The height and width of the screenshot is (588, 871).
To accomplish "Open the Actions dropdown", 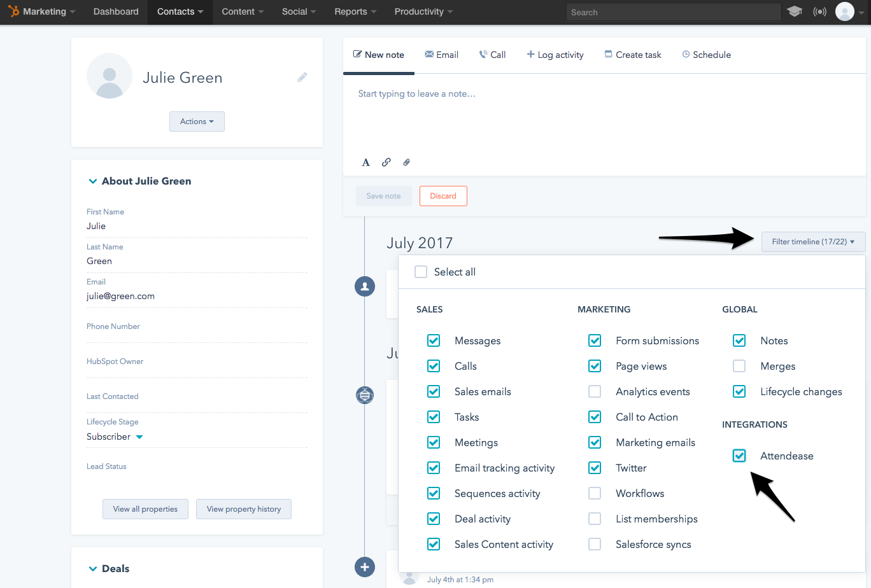I will (197, 122).
